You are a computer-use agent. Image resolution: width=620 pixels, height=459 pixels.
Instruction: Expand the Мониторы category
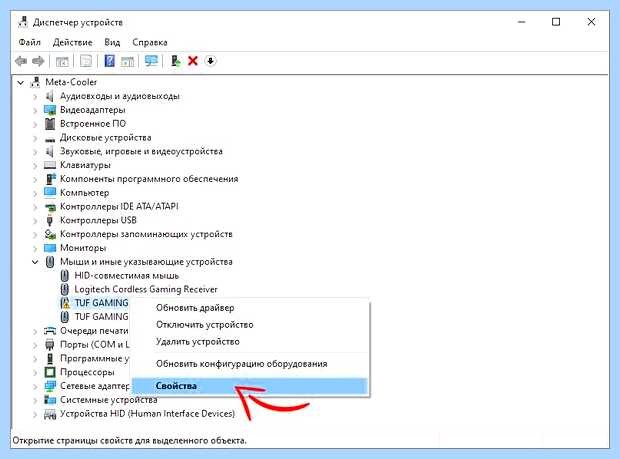[x=35, y=248]
